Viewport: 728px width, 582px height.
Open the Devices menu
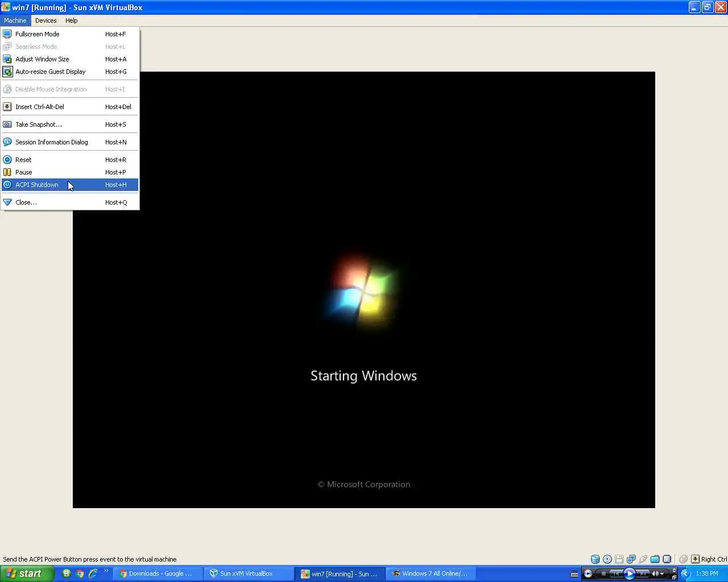(45, 20)
